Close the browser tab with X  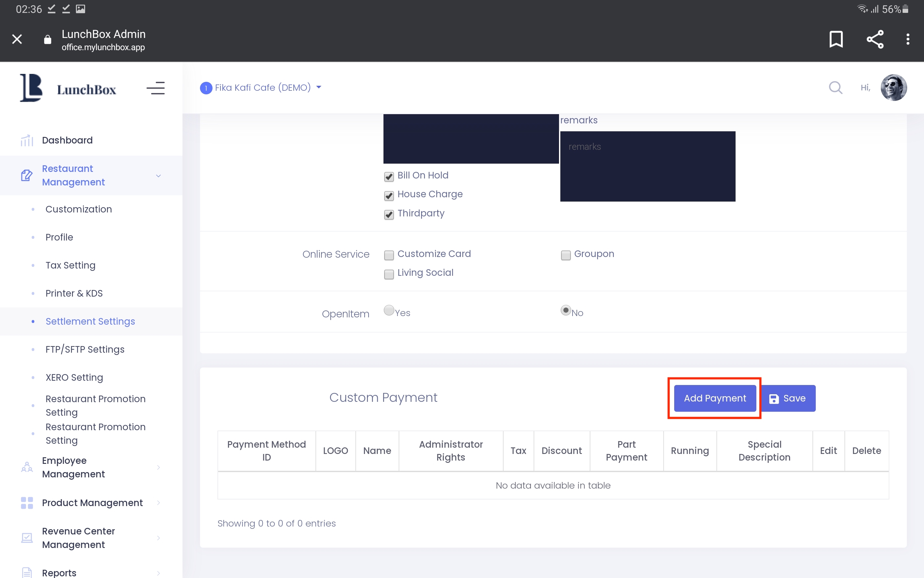(17, 39)
